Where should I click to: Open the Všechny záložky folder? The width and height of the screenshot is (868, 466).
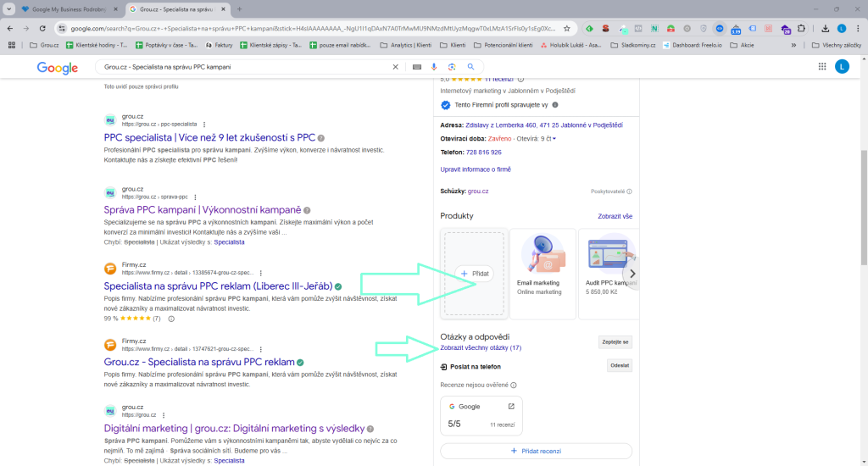tap(837, 46)
